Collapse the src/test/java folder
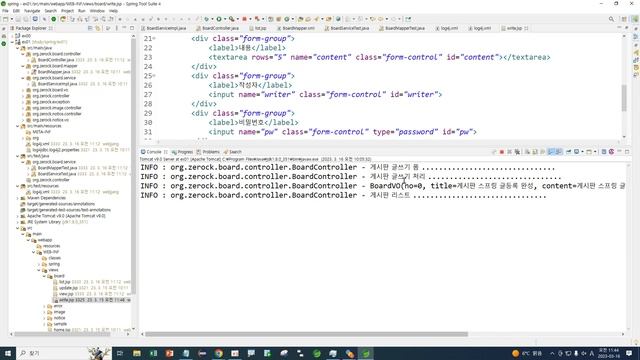The width and height of the screenshot is (640, 360). pos(18,156)
